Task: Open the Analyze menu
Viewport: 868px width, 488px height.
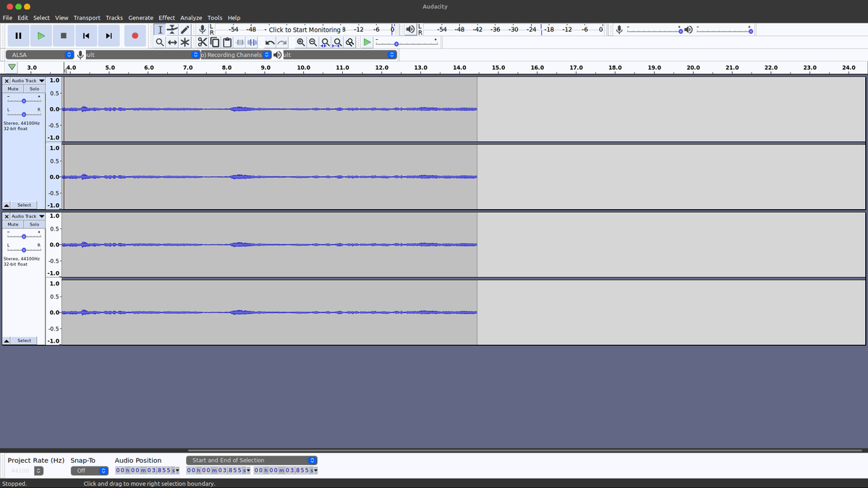Action: [191, 17]
